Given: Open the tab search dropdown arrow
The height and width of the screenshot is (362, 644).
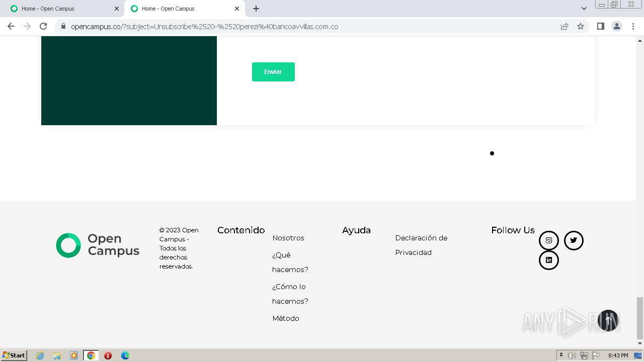Looking at the screenshot, I should (x=584, y=9).
